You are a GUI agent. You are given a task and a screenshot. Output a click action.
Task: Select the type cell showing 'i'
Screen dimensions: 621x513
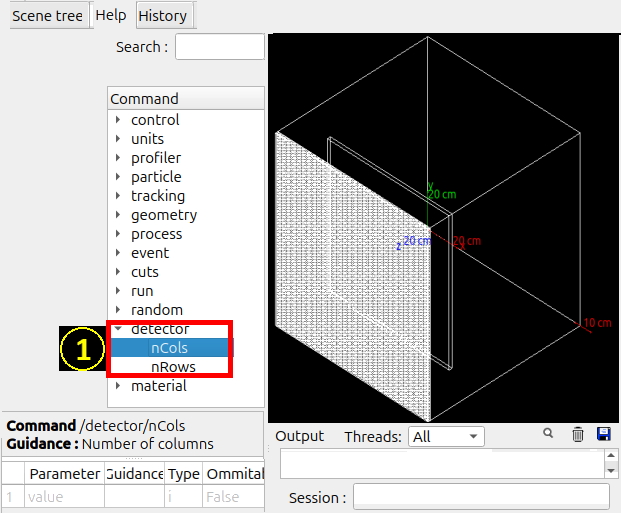coord(183,496)
